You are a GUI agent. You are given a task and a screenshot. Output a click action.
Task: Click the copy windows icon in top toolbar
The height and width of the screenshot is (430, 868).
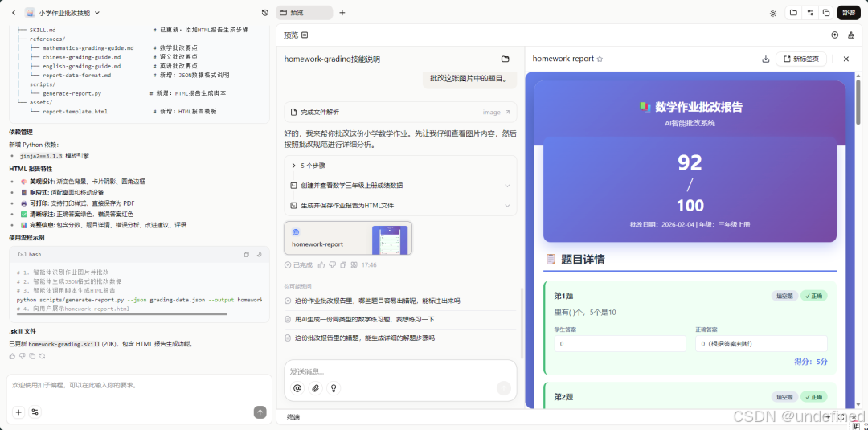click(x=826, y=13)
